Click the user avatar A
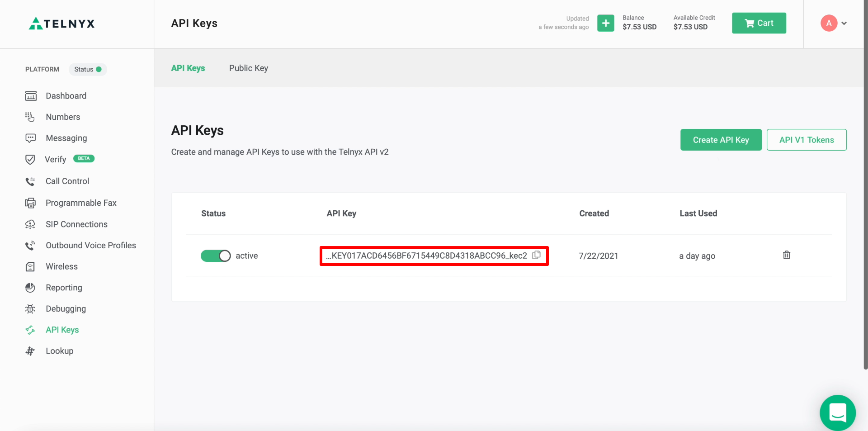The image size is (868, 431). coord(829,23)
